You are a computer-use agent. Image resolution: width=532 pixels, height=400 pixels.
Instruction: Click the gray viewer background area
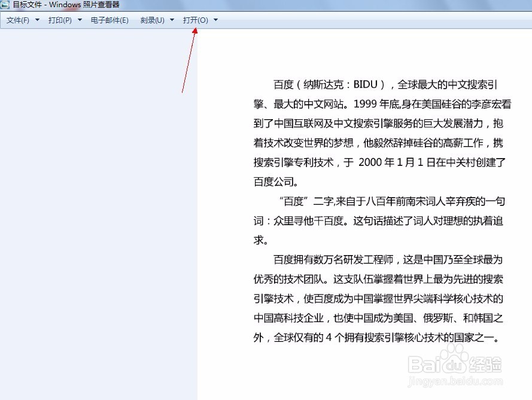(x=96, y=240)
